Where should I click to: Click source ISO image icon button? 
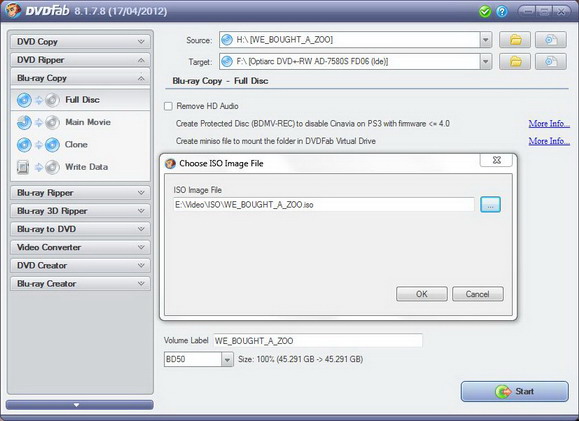coord(551,40)
